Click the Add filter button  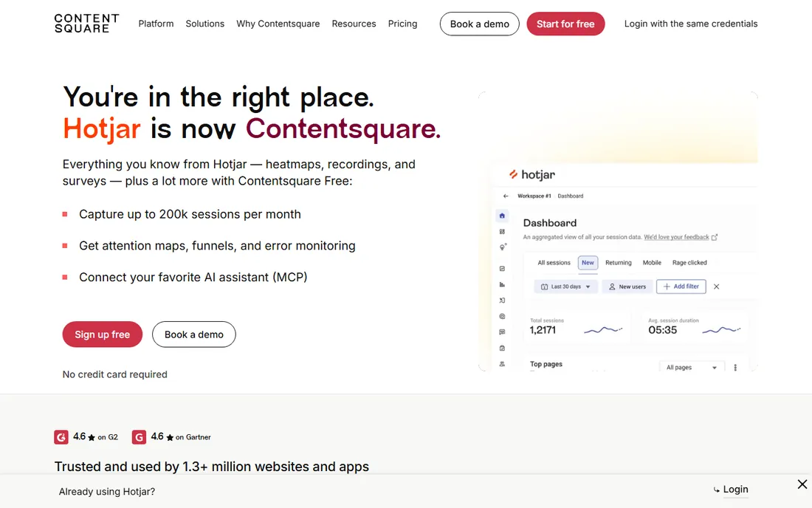(681, 286)
